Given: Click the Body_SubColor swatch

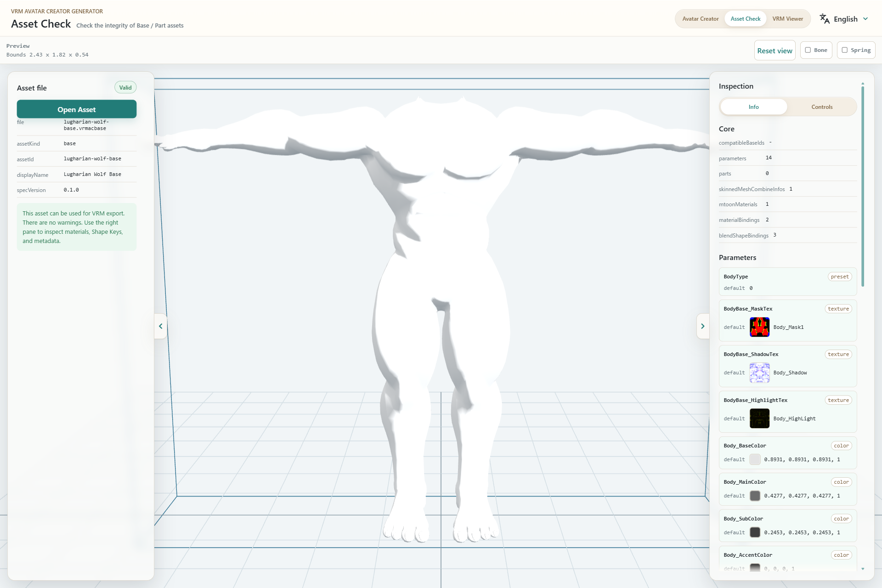Looking at the screenshot, I should coord(755,532).
